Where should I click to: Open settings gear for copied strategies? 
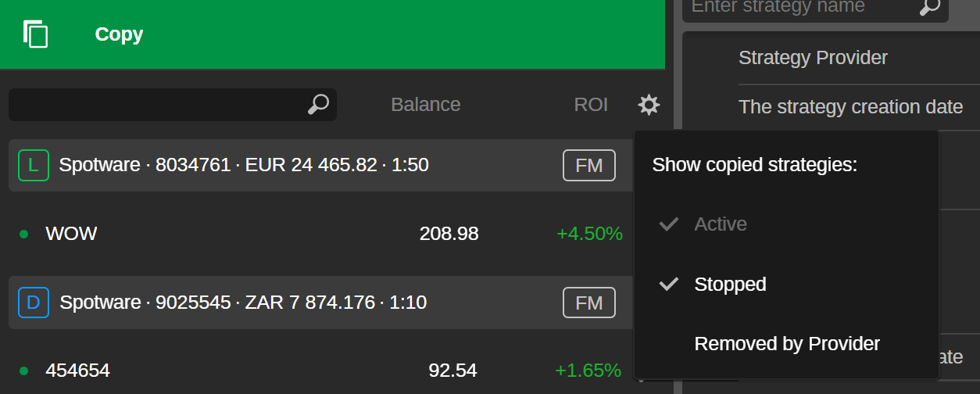[x=649, y=105]
